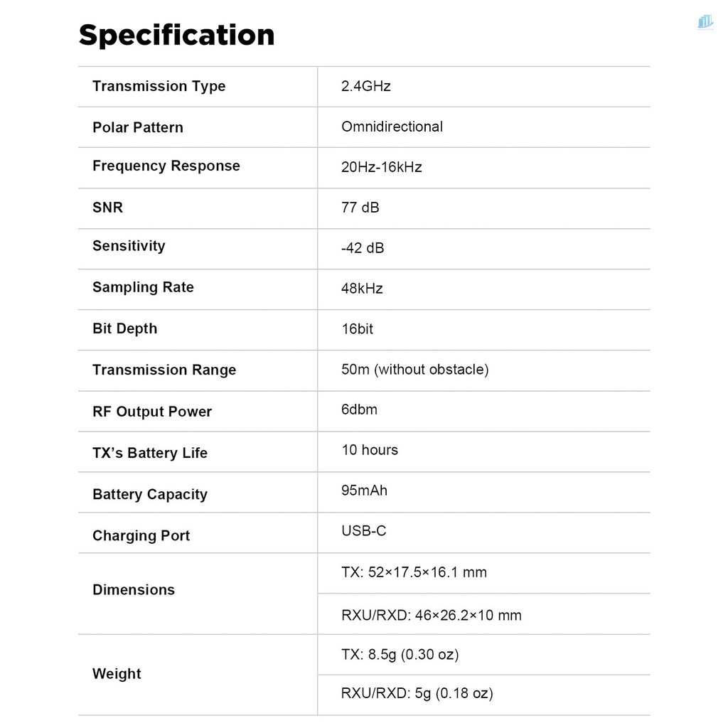
Task: Select the USB-C charging port value
Action: (x=363, y=531)
